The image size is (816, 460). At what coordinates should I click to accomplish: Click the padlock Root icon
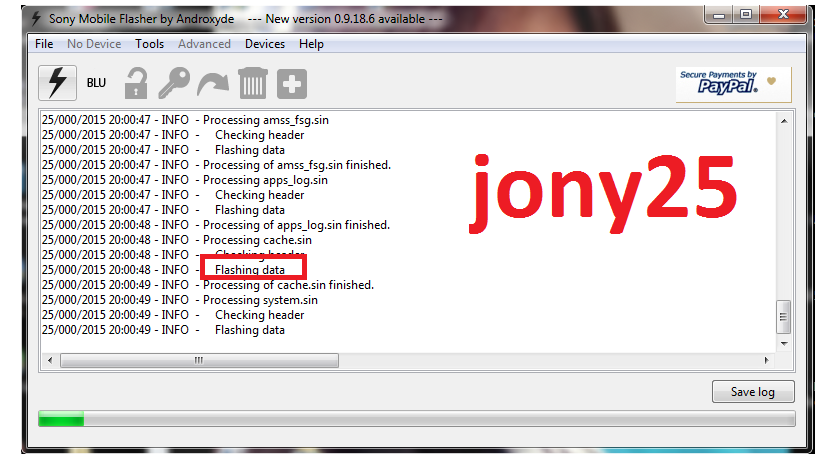136,84
